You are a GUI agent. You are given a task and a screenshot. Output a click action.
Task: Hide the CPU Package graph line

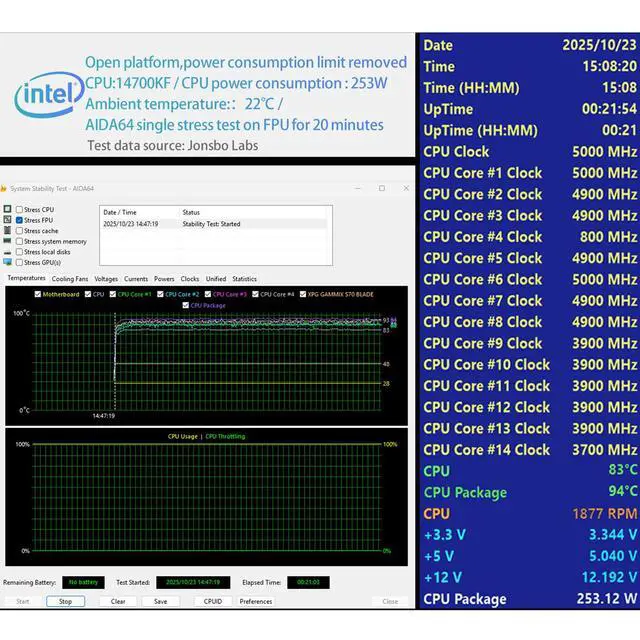[186, 305]
